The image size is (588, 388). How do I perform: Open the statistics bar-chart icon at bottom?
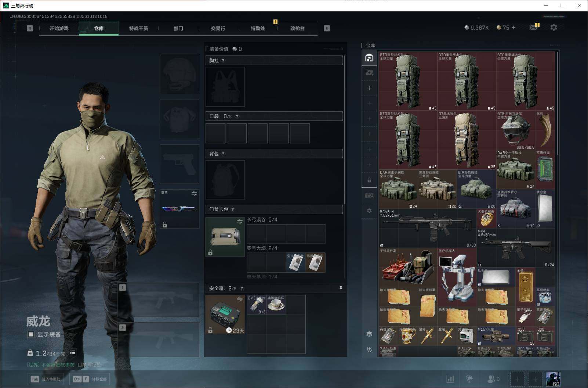(x=450, y=379)
